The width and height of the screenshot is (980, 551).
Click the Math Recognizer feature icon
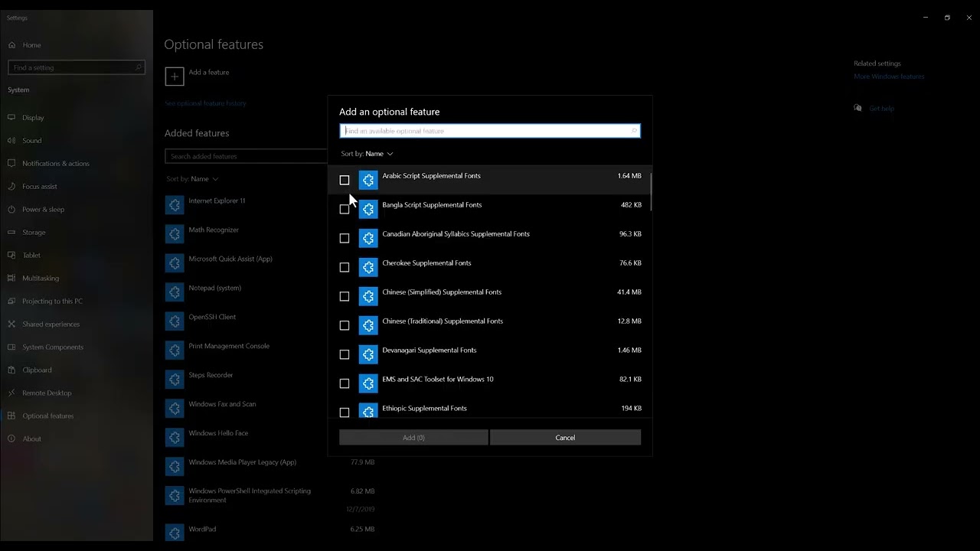click(x=175, y=234)
